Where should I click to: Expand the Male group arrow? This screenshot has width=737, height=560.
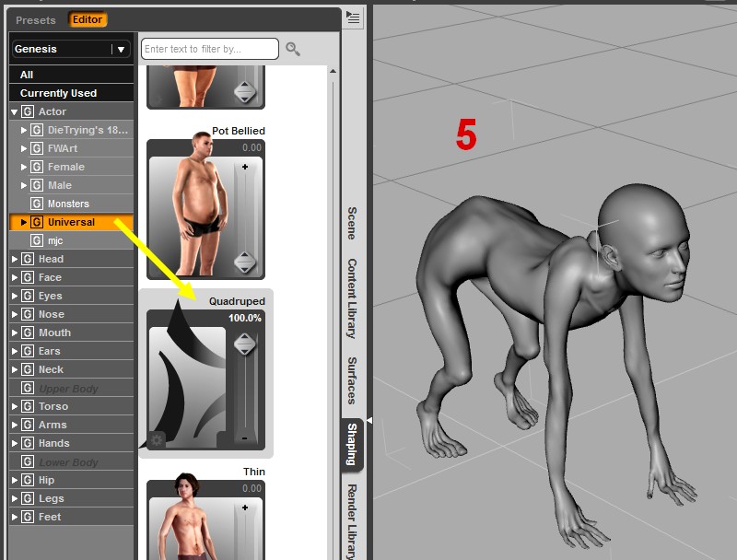coord(24,185)
